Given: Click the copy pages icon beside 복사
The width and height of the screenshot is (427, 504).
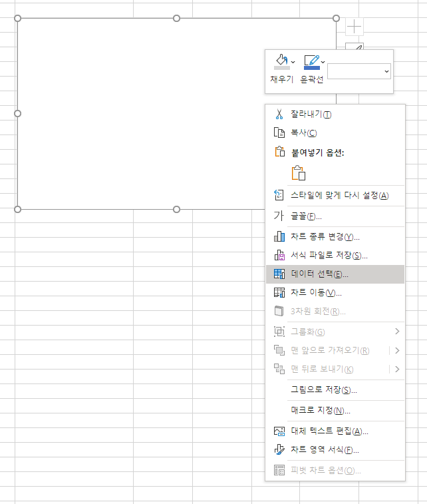Looking at the screenshot, I should pyautogui.click(x=279, y=132).
